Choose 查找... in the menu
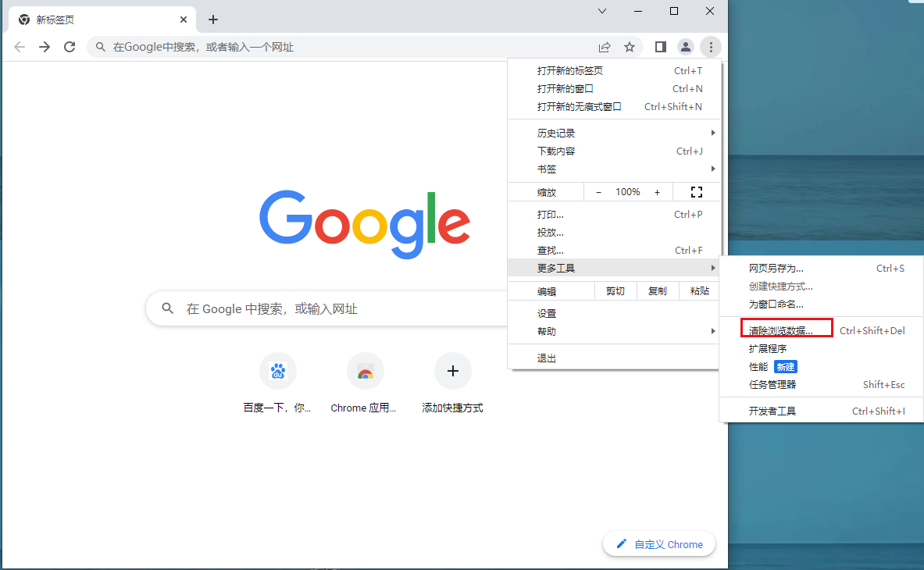The image size is (924, 570). coord(613,251)
